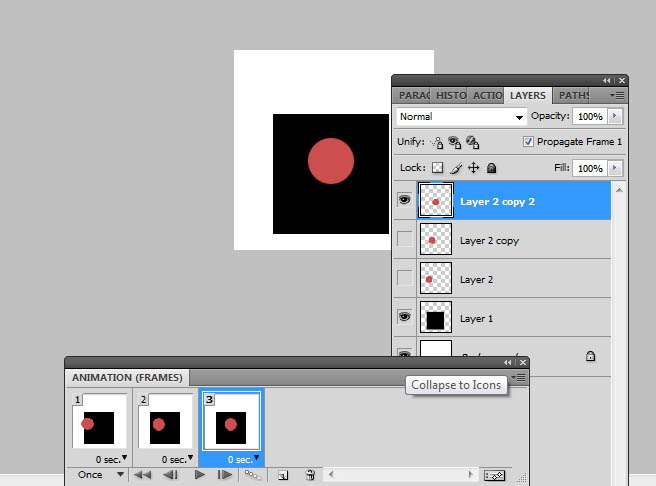Convert to timeline animation icon
The image size is (656, 486).
point(494,475)
